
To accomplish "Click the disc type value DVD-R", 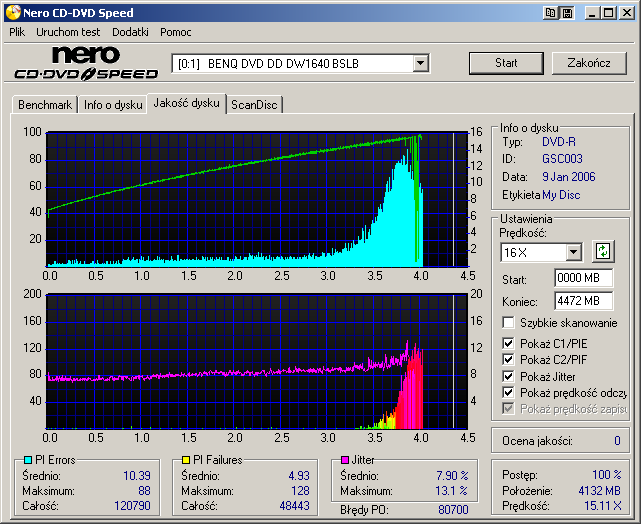I will tap(559, 142).
